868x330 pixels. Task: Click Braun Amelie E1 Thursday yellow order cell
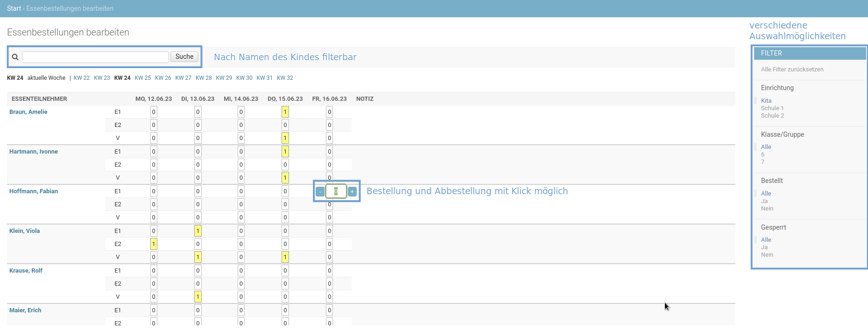285,112
